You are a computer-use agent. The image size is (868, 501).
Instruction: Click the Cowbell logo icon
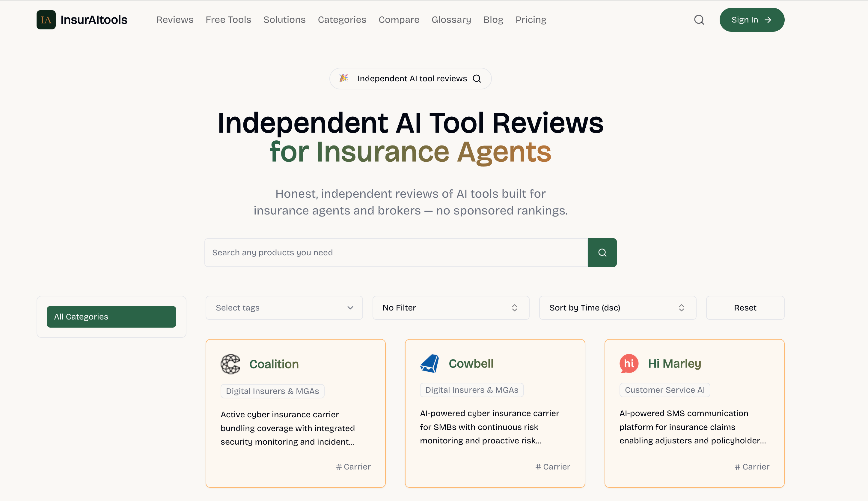(x=430, y=363)
